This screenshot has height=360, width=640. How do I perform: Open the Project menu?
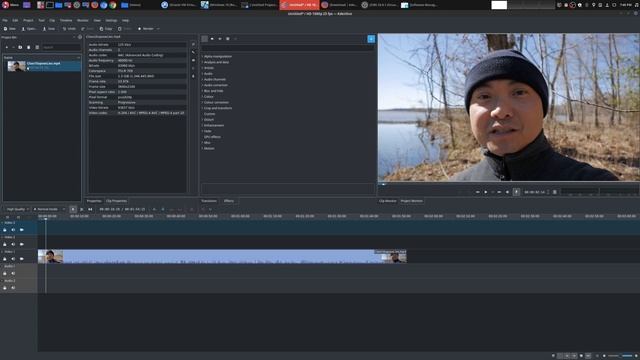[28, 20]
